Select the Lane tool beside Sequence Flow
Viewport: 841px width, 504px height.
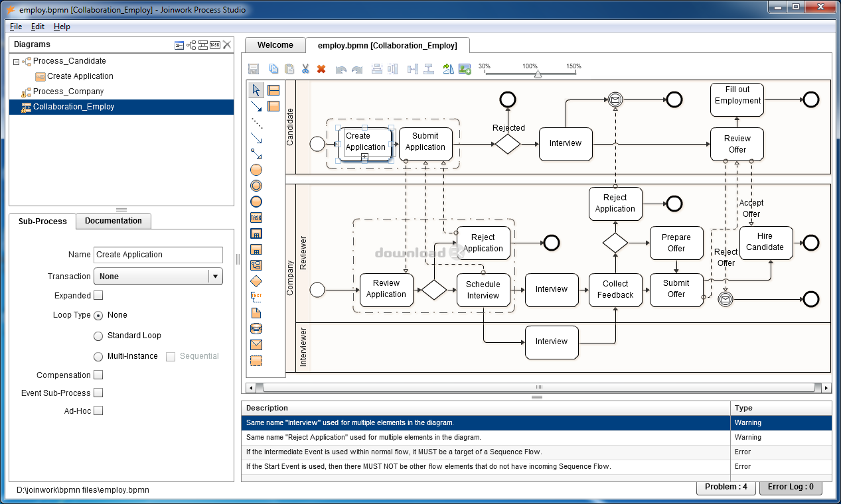273,106
